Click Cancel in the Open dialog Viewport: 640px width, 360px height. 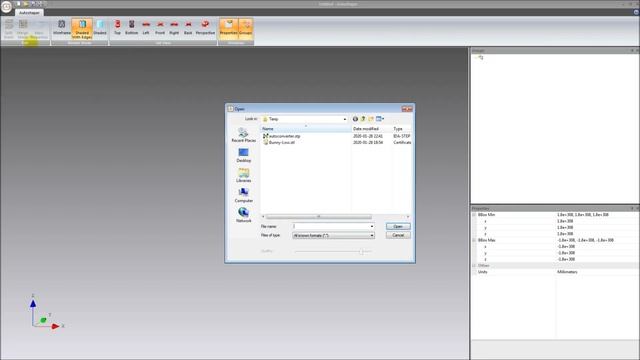click(x=398, y=235)
